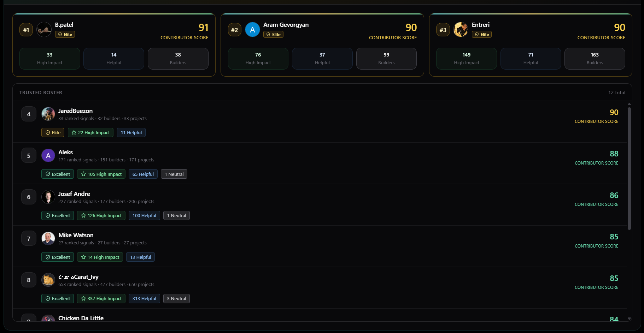Click the 337 High Impact star badge
Screen dimensions: 644x333
(101, 298)
